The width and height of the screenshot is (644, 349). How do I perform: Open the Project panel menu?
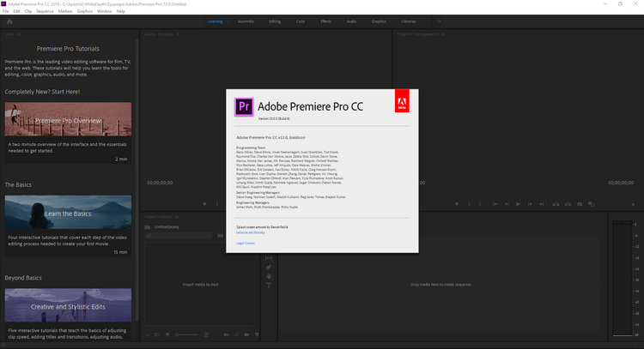tap(177, 217)
